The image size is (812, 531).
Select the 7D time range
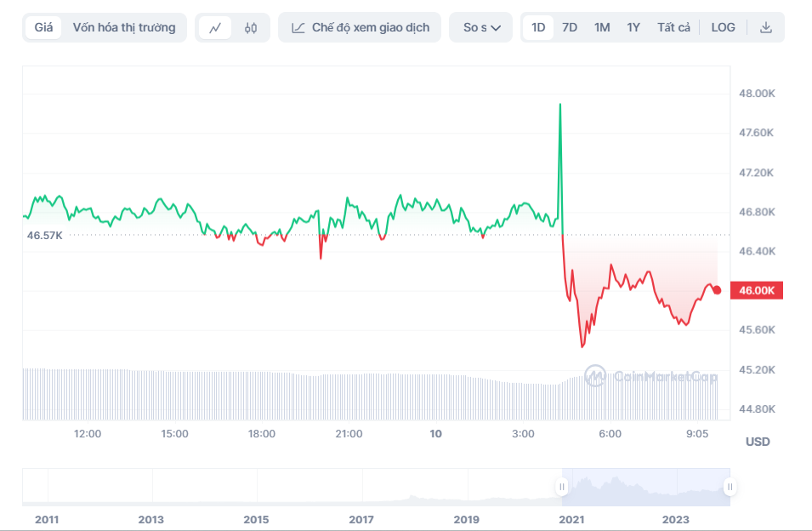click(x=570, y=27)
